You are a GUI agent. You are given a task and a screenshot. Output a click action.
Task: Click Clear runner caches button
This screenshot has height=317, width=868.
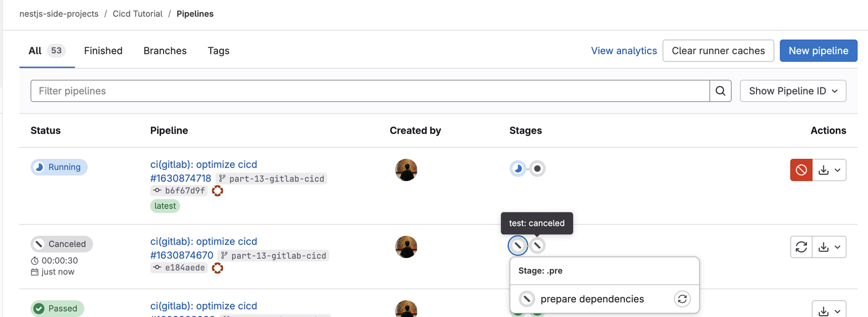(x=718, y=51)
